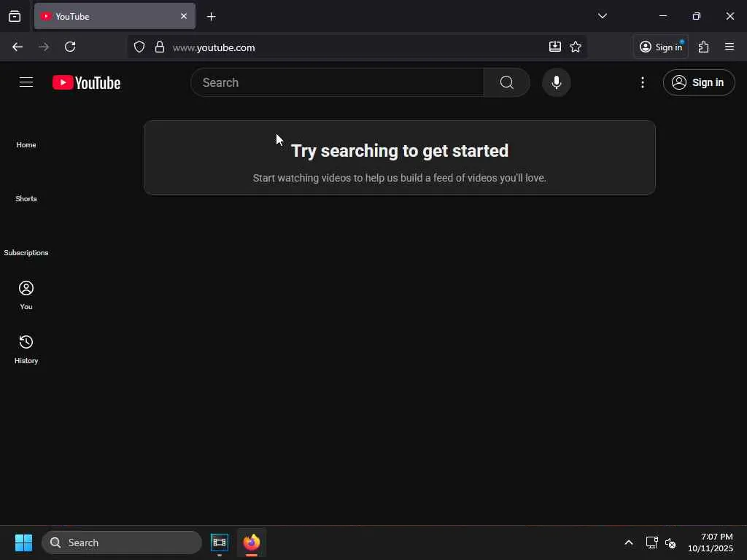Click YouTube page Sign in button
The height and width of the screenshot is (560, 747).
[x=698, y=82]
